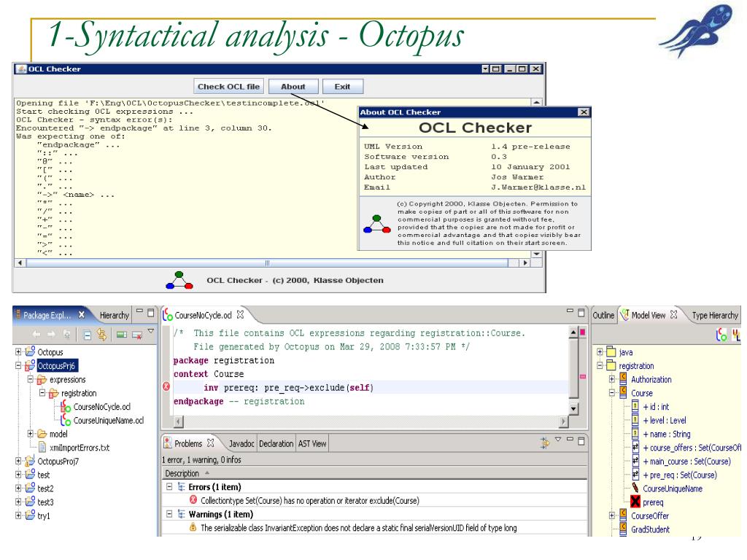Expand the java package in Model View
The height and width of the screenshot is (560, 747).
(x=600, y=352)
